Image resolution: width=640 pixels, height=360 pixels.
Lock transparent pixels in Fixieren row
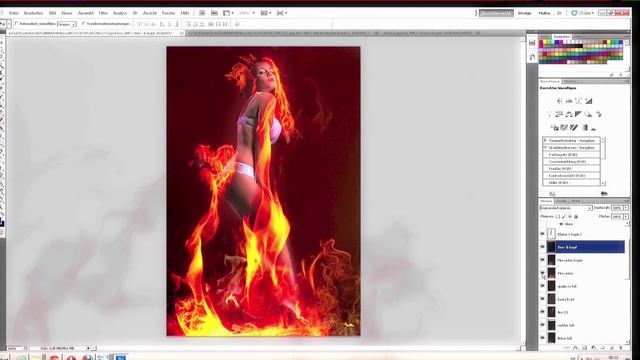[x=558, y=216]
